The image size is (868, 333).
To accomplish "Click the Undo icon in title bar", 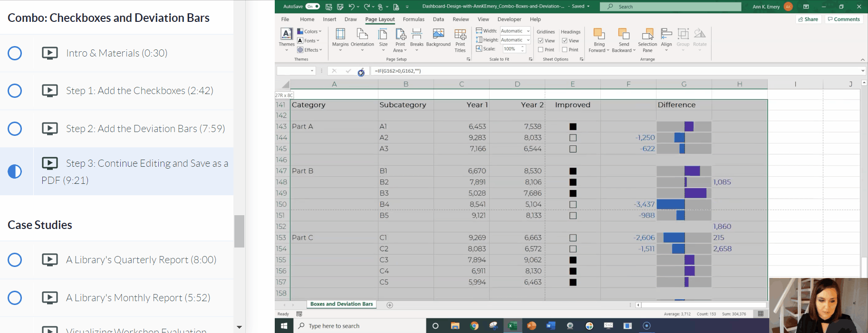I will pyautogui.click(x=351, y=7).
